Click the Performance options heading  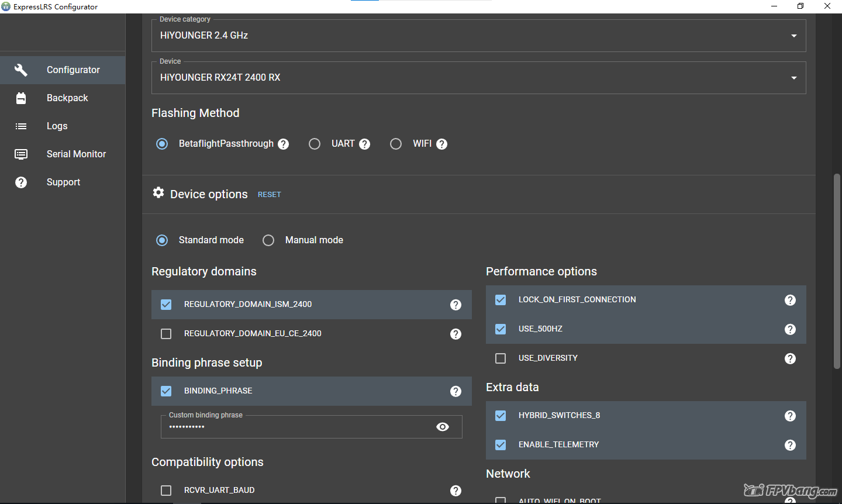(541, 272)
